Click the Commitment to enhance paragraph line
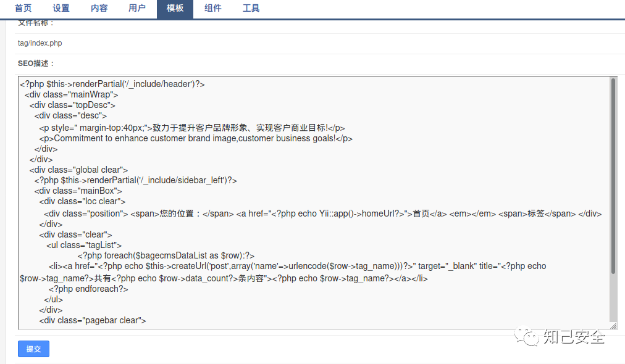Viewport: 625px width, 364px height. [196, 138]
